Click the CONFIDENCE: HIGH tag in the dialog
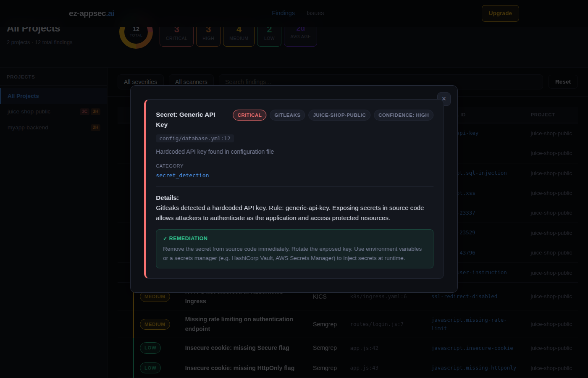 [404, 115]
